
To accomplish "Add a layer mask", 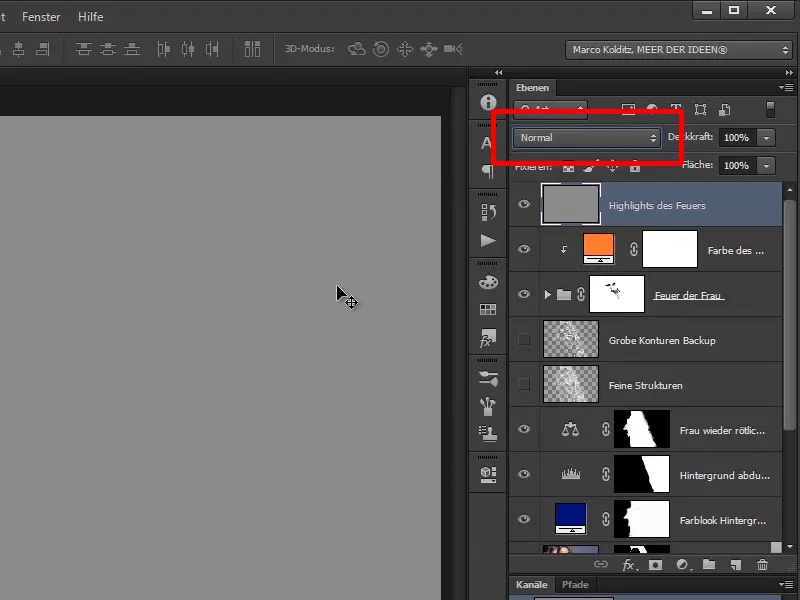I will click(656, 565).
